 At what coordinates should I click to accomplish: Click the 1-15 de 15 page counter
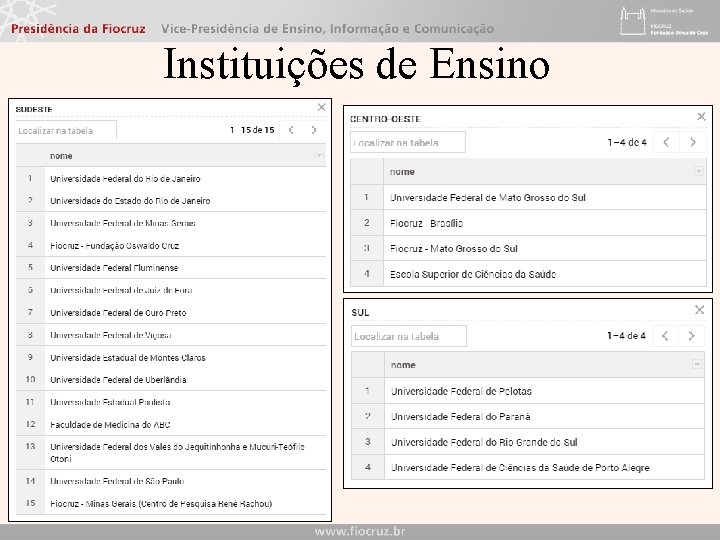pyautogui.click(x=252, y=130)
